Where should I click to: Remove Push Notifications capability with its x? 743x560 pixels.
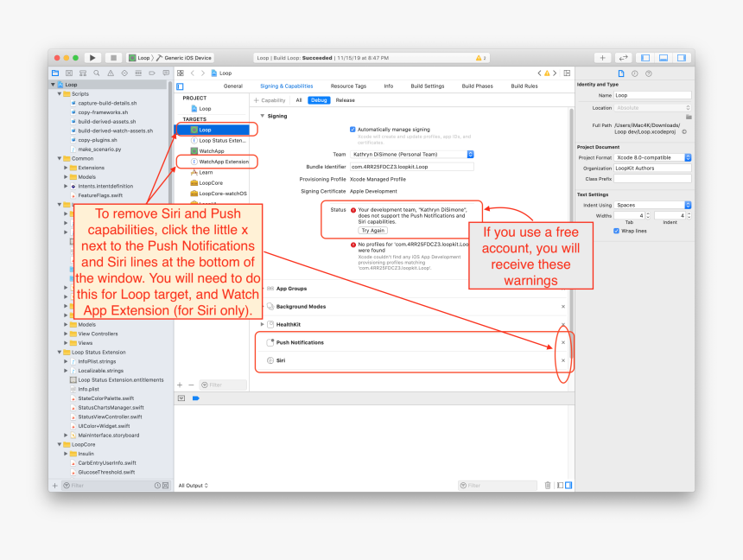[563, 343]
